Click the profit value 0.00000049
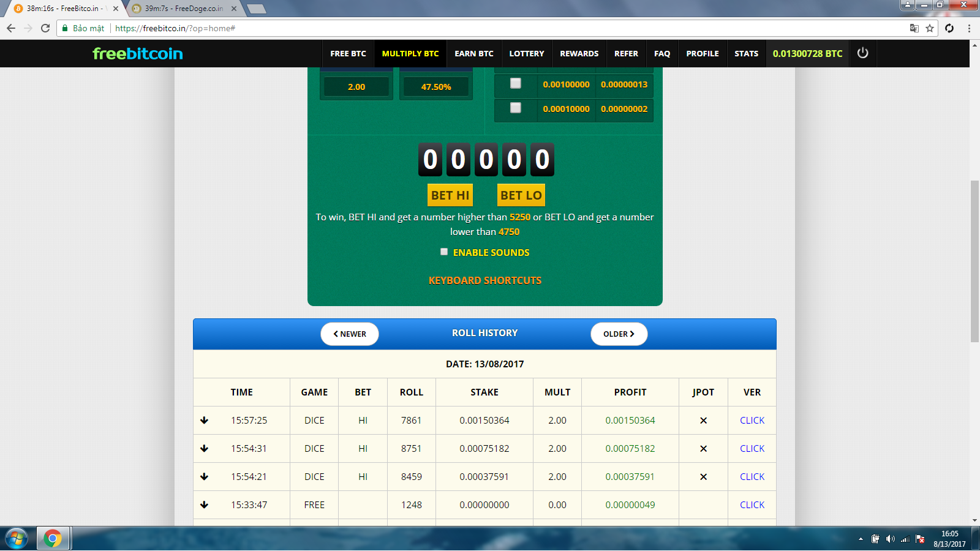The width and height of the screenshot is (980, 551). pyautogui.click(x=630, y=505)
